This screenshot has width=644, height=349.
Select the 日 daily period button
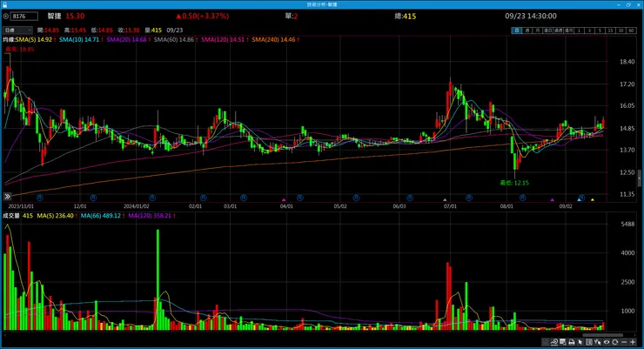[517, 30]
